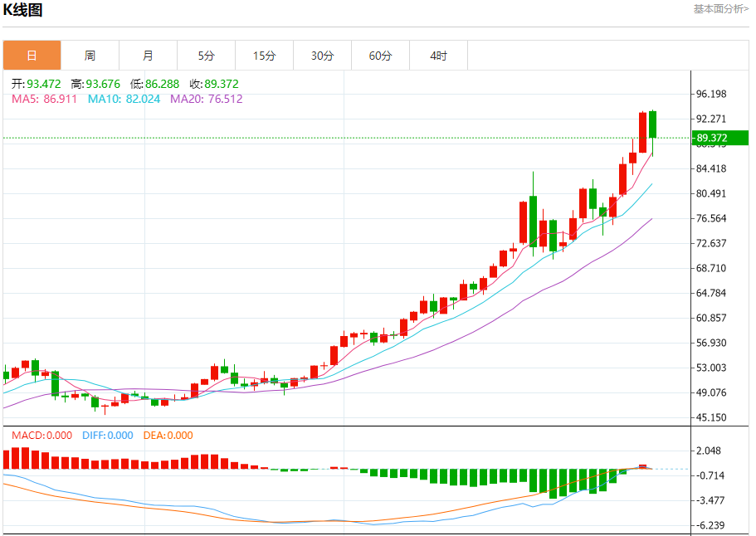The height and width of the screenshot is (536, 756).
Task: Click the DEA value label
Action: (x=168, y=435)
